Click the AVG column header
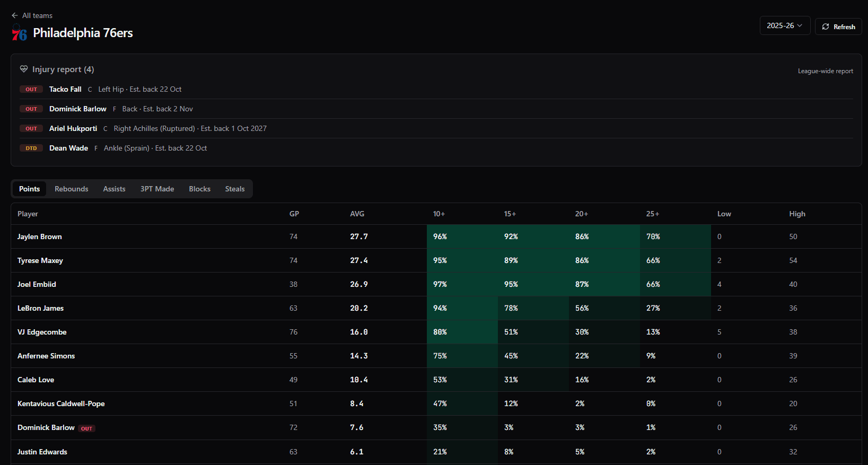 coord(357,214)
